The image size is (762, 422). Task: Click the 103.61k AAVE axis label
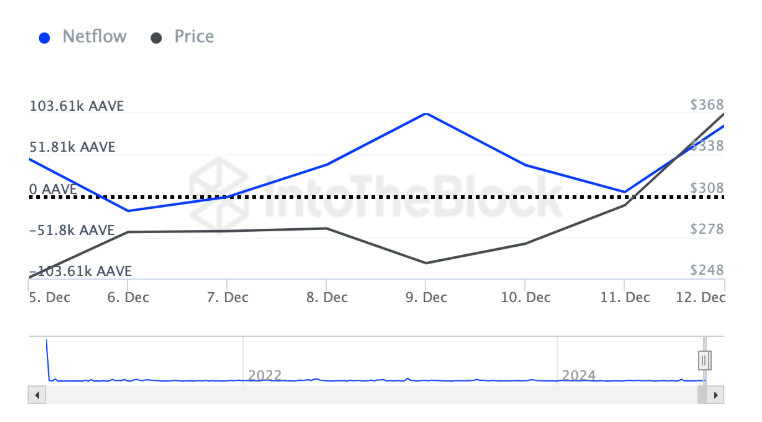click(x=77, y=106)
